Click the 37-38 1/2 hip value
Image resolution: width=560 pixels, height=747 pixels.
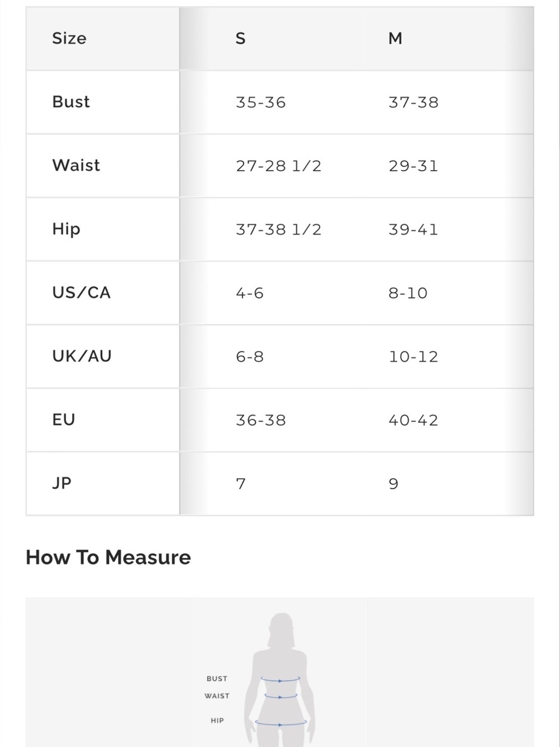[x=279, y=230]
